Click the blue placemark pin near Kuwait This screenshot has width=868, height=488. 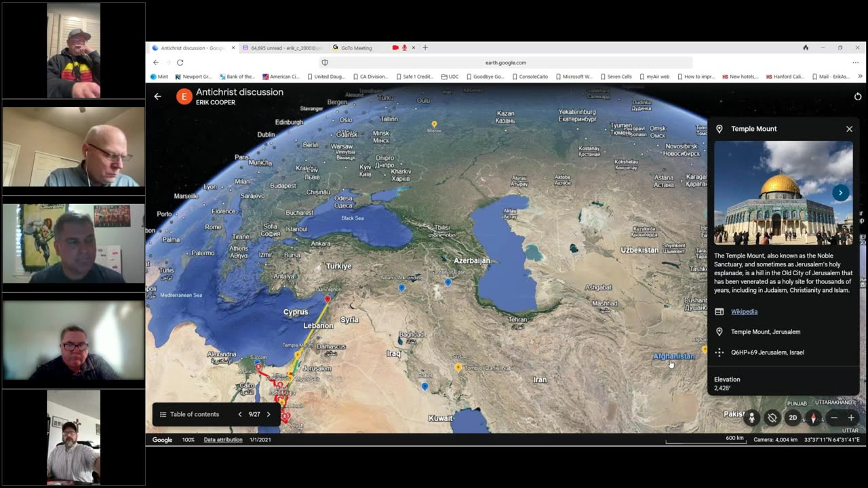425,386
